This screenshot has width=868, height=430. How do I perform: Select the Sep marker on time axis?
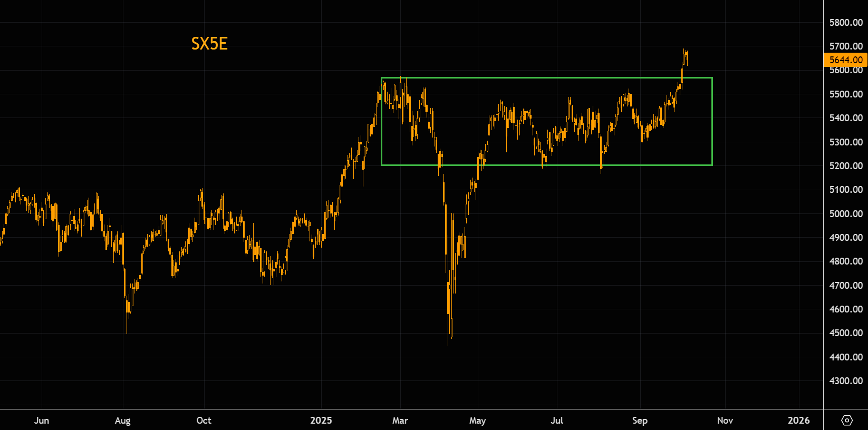click(x=640, y=421)
